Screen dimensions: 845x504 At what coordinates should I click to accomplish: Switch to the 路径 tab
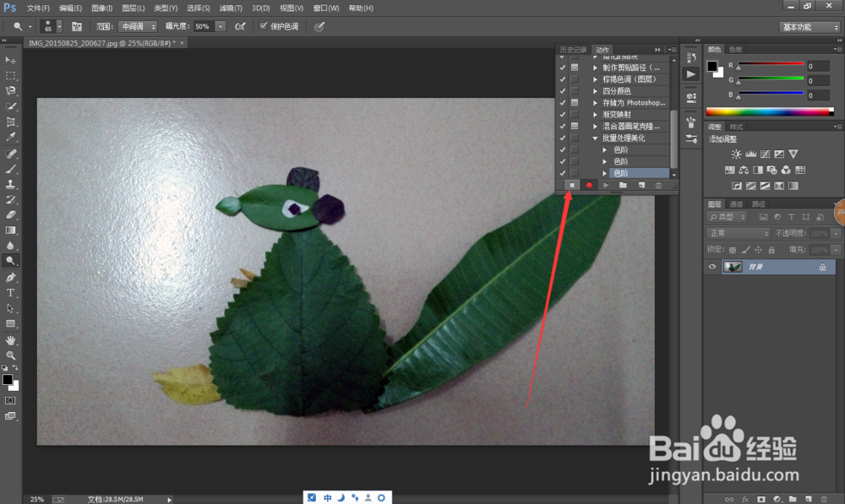pos(758,204)
